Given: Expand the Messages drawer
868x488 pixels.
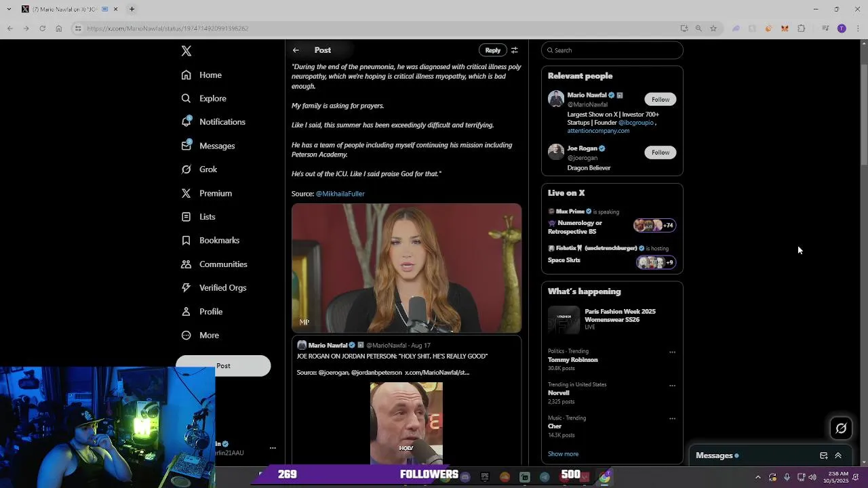Looking at the screenshot, I should [x=838, y=456].
